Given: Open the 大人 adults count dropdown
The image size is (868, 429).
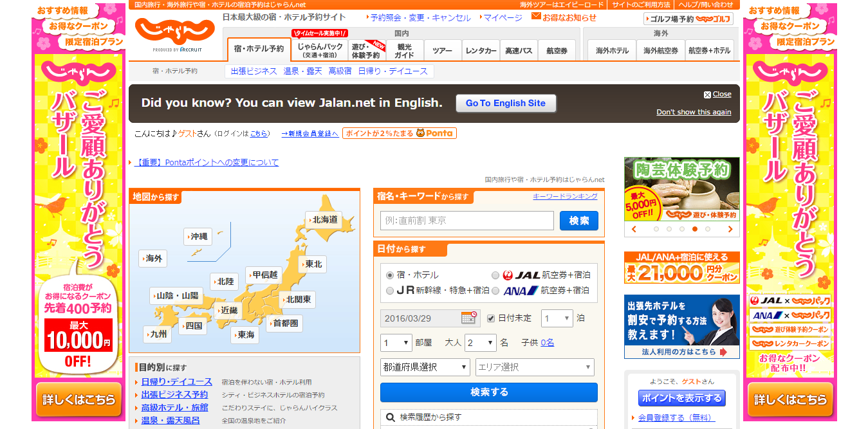Looking at the screenshot, I should tap(481, 343).
